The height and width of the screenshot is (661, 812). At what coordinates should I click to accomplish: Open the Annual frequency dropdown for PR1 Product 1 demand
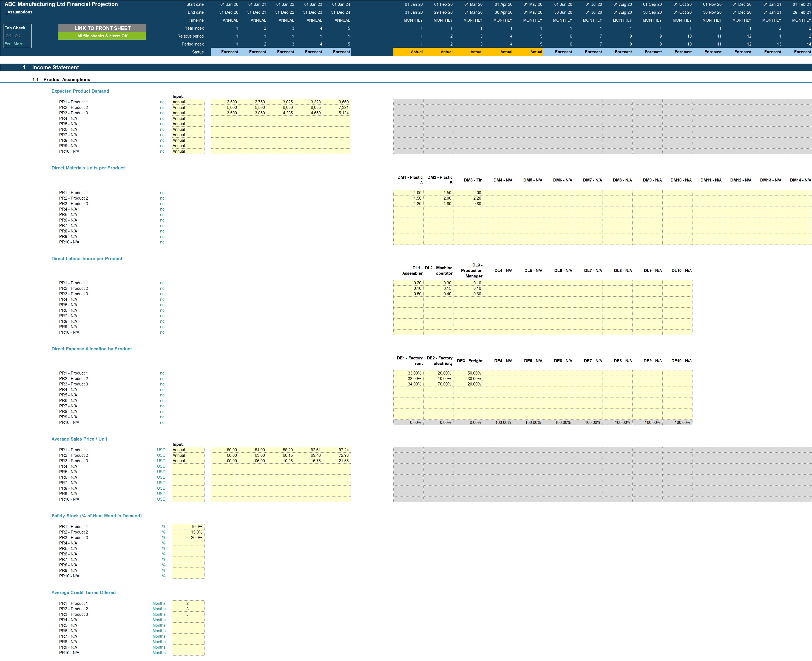[x=188, y=102]
